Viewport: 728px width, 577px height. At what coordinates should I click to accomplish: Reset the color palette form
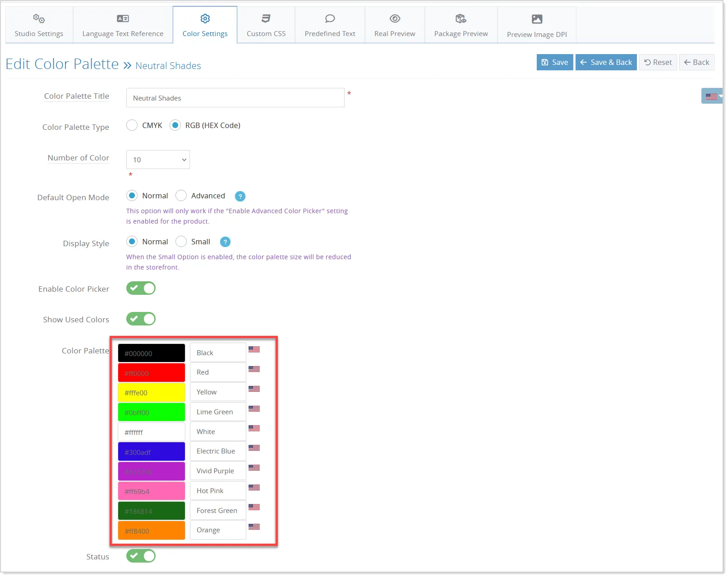pos(658,62)
